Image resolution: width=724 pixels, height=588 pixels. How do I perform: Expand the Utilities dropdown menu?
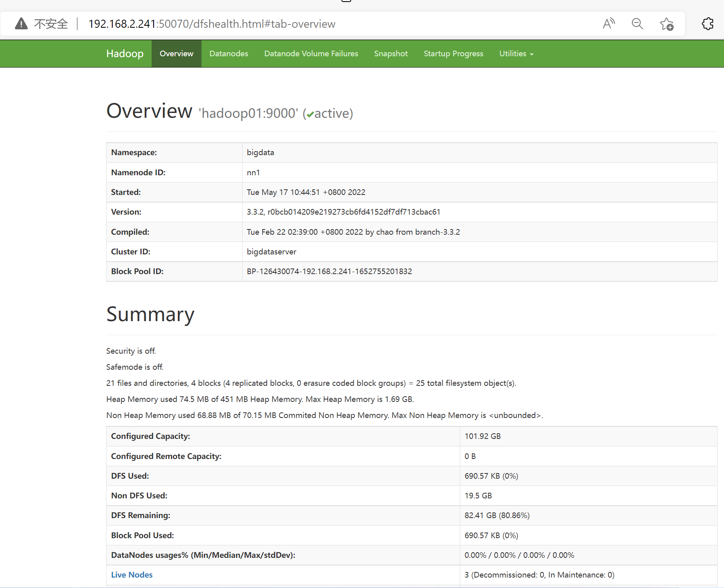(516, 54)
